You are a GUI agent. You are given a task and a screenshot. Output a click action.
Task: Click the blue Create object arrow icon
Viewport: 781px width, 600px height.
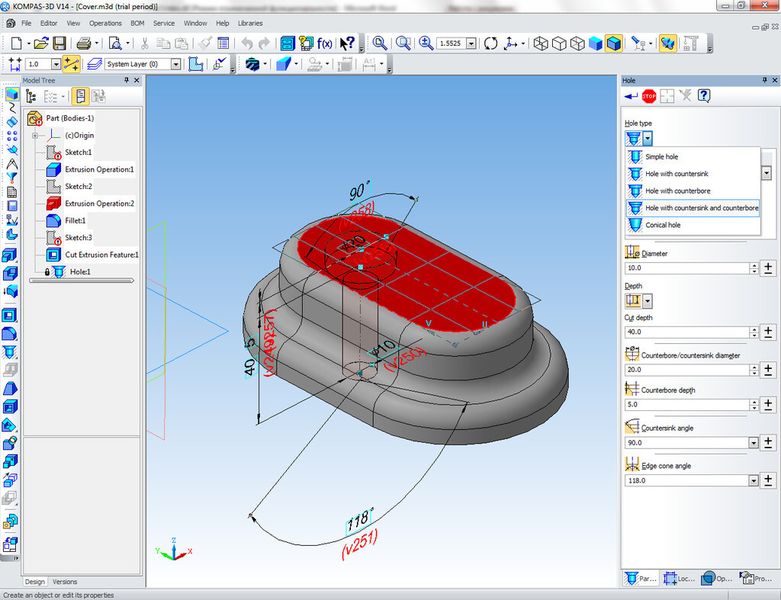[x=631, y=96]
